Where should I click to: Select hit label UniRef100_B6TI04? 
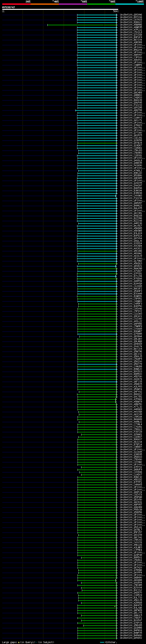point(131,40)
